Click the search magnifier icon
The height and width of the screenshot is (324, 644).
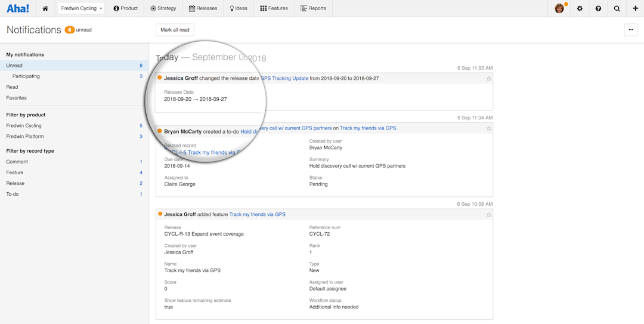[617, 8]
